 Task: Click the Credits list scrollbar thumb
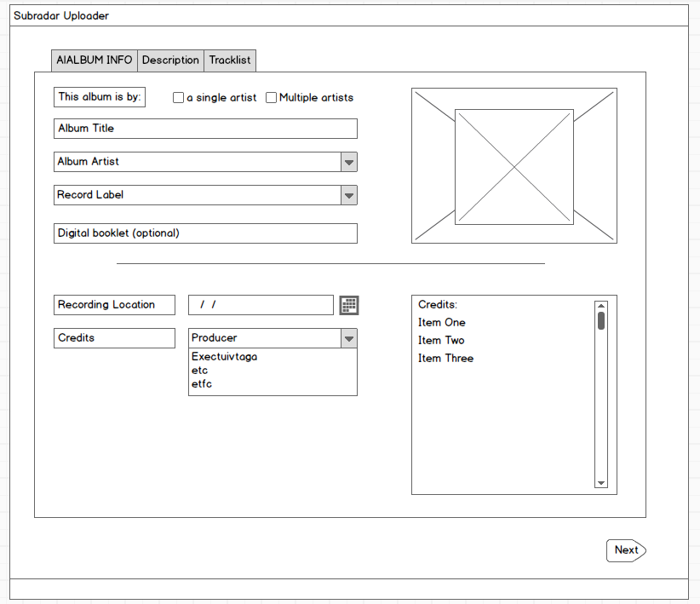pyautogui.click(x=601, y=321)
